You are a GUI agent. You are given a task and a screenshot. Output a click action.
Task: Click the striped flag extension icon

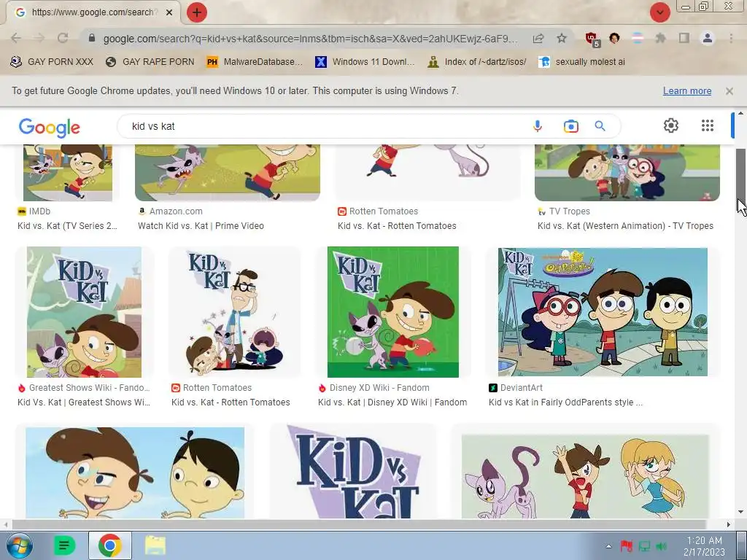[637, 38]
